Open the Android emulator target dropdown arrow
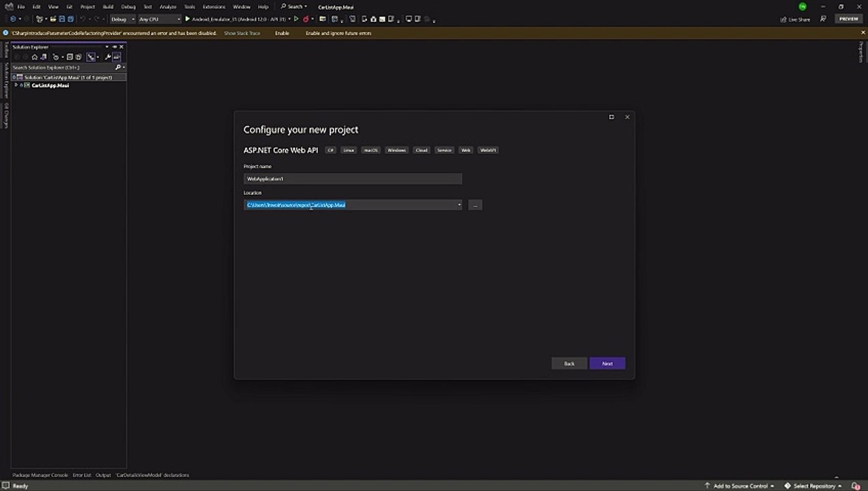Screen dimensions: 868x491 (x=289, y=19)
